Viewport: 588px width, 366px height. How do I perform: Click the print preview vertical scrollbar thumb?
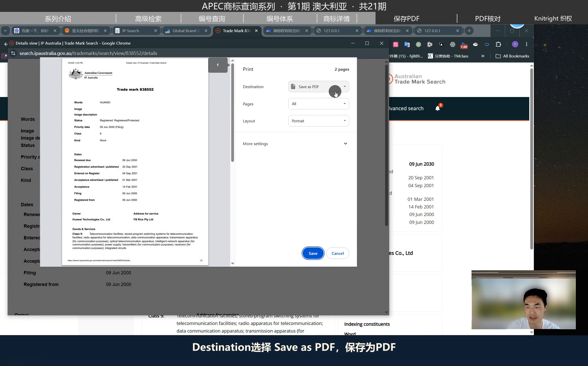232,112
